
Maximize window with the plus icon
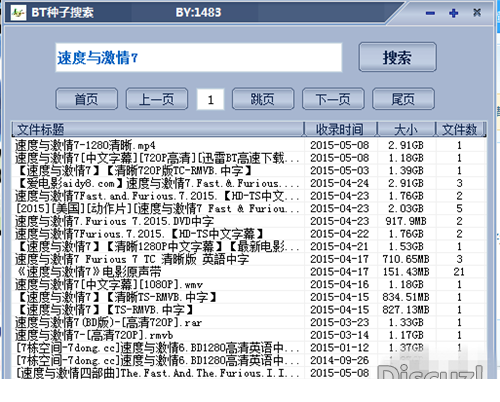click(x=453, y=13)
